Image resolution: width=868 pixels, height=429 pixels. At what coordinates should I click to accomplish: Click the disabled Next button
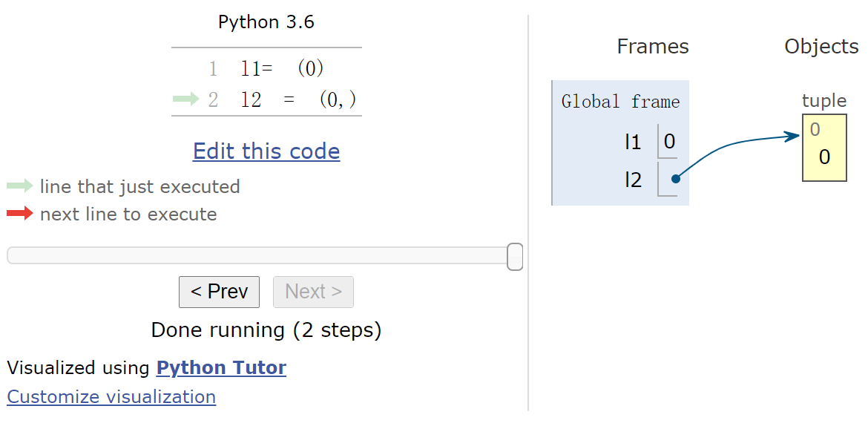click(x=313, y=292)
